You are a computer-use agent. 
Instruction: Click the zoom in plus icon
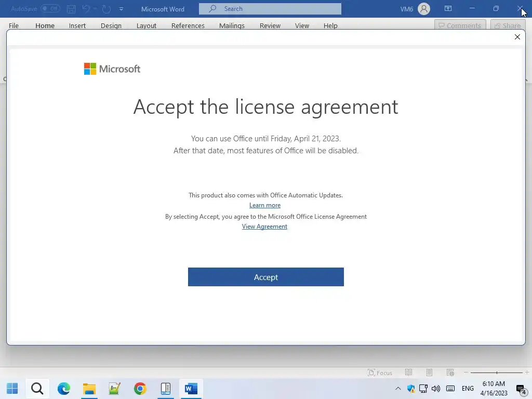click(527, 373)
